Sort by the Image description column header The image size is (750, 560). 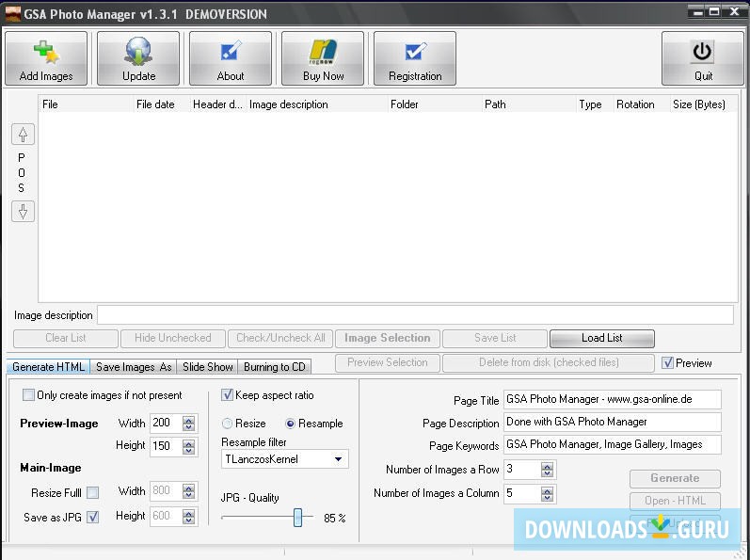316,104
